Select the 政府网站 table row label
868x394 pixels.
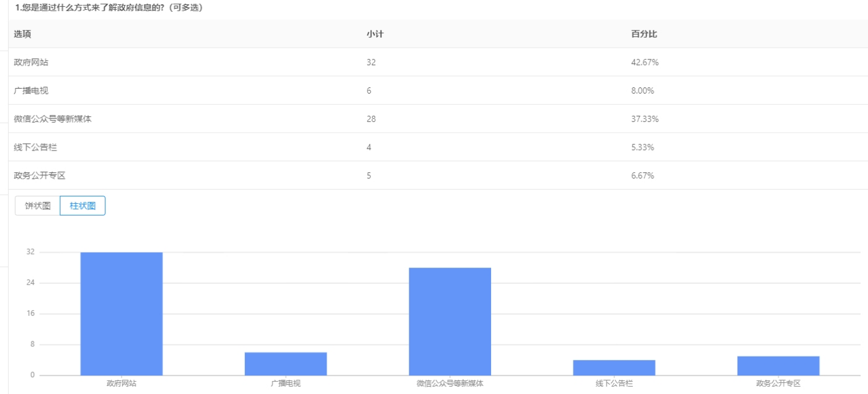coord(31,63)
